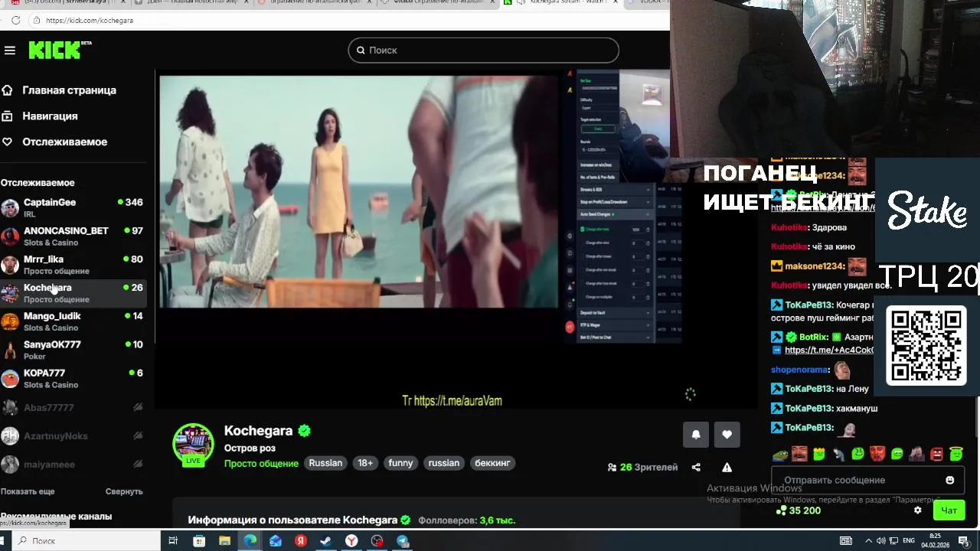Click the Windows taskbar search box
The width and height of the screenshot is (980, 551).
click(x=84, y=541)
